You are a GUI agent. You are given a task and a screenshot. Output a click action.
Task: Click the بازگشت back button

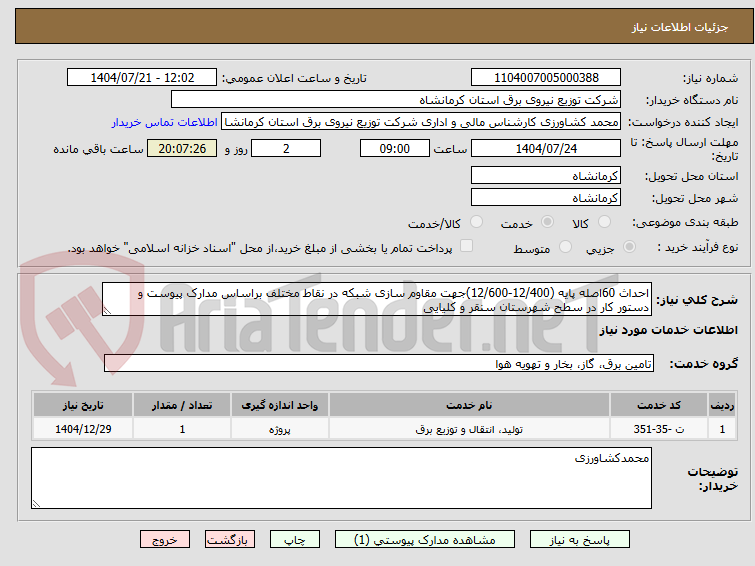230,540
